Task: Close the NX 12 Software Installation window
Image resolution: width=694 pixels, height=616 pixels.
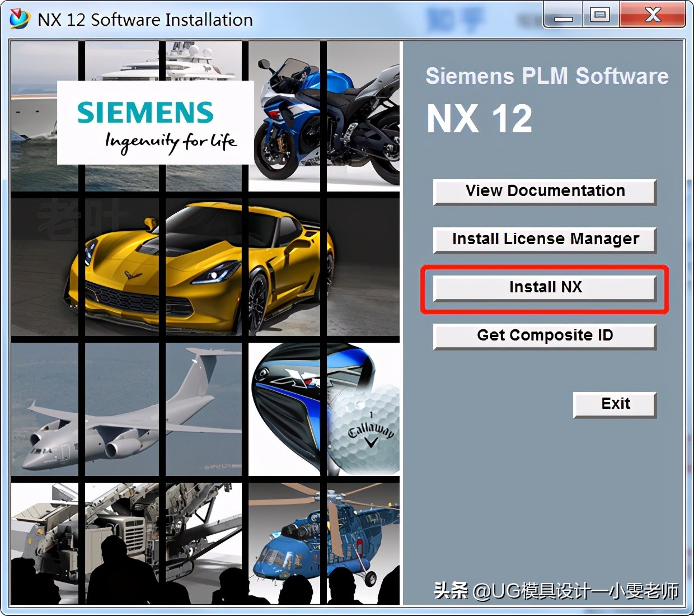Action: click(x=653, y=15)
